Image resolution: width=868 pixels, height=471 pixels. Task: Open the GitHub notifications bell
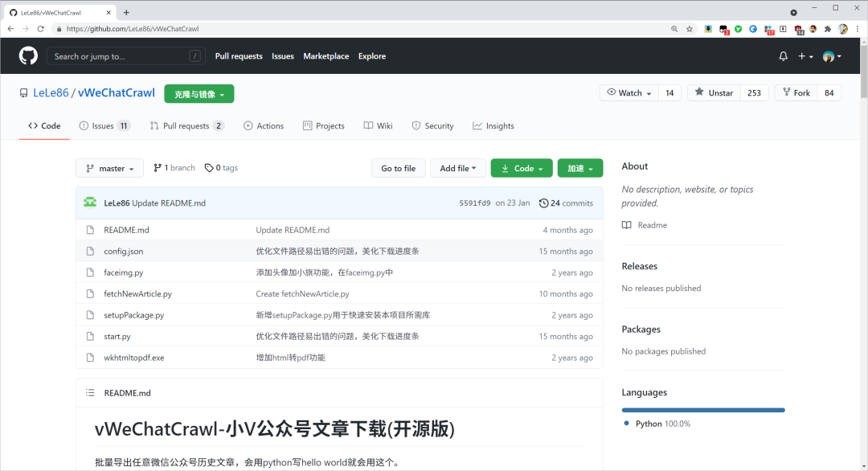[783, 55]
